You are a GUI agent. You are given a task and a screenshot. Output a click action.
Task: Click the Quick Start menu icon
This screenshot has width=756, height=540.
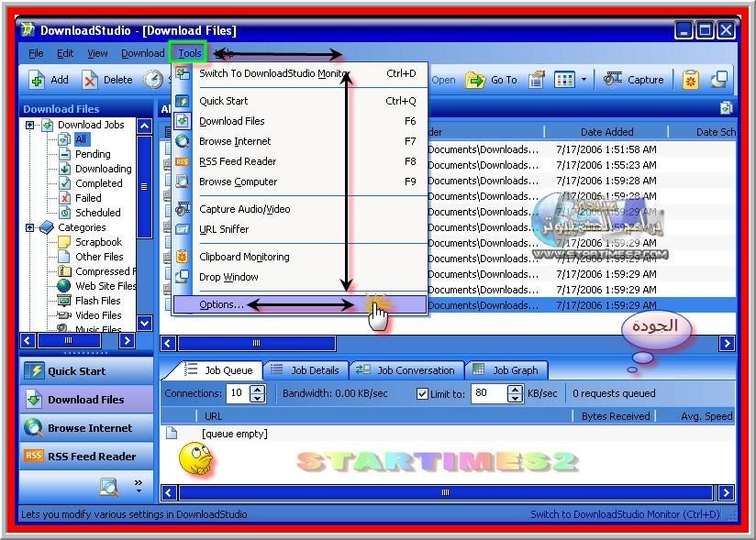pos(183,101)
